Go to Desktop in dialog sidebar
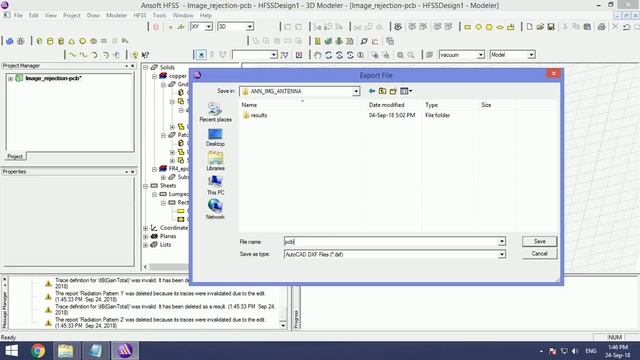The image size is (640, 360). coord(215,138)
